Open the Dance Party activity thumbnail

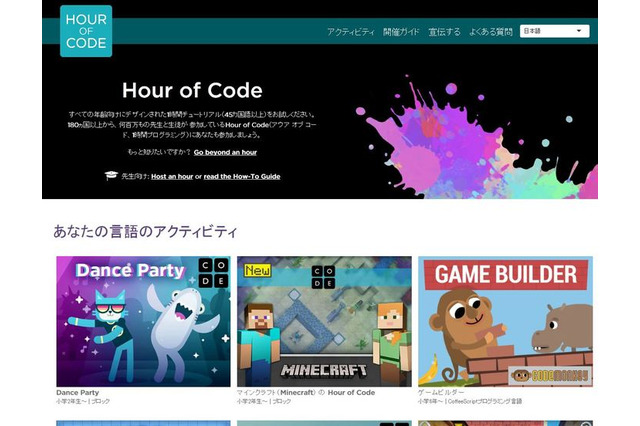(x=143, y=322)
